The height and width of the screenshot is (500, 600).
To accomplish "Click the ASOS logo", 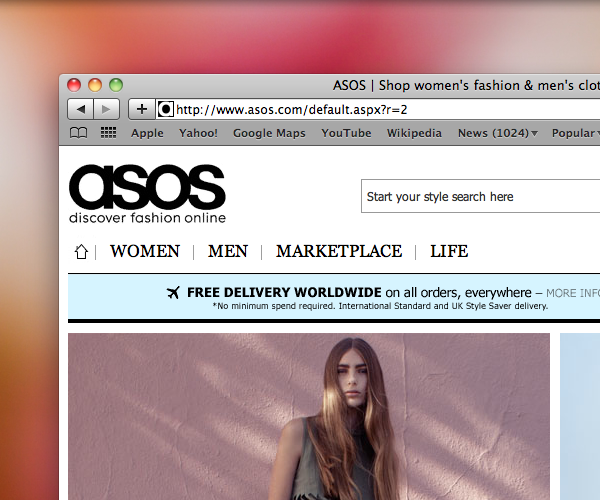I will (147, 187).
